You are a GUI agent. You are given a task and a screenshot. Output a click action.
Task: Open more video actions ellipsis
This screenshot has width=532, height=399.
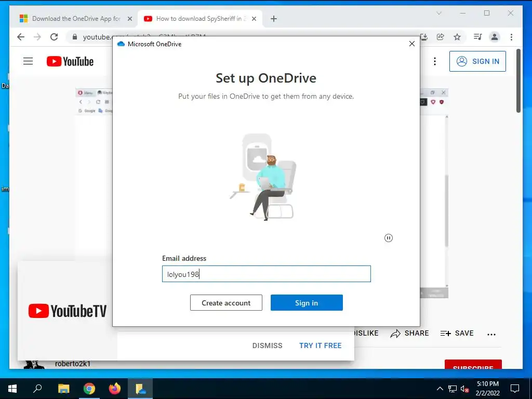coord(491,334)
